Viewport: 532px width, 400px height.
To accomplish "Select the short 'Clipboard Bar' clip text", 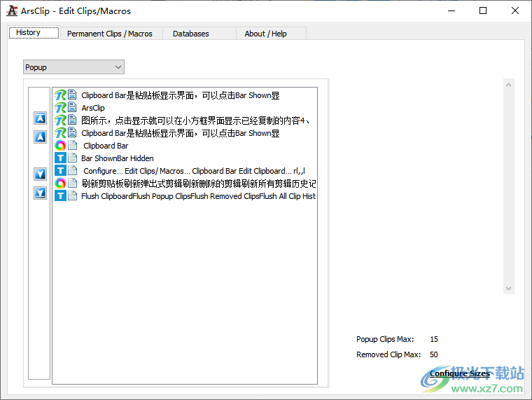I will (106, 146).
